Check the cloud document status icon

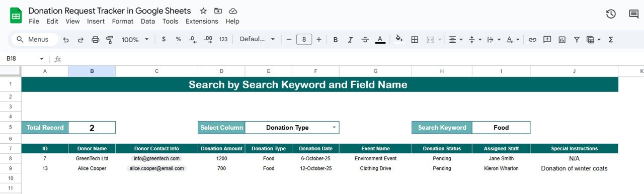tap(232, 11)
